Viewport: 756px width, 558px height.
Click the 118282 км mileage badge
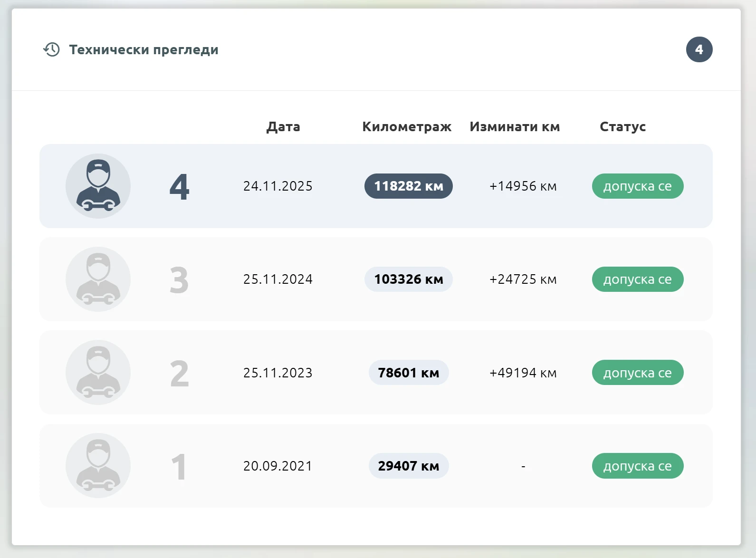[x=409, y=186]
